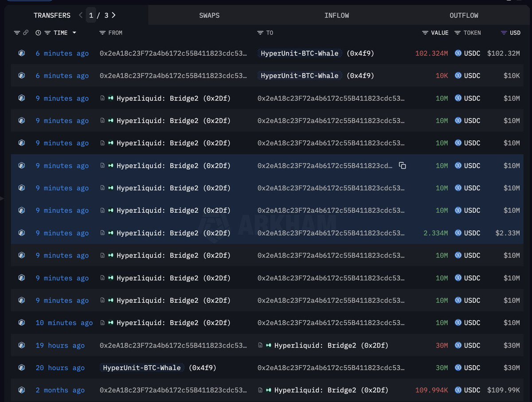Click the chain icon in the 2 months ago row
The width and height of the screenshot is (532, 402).
(21, 390)
